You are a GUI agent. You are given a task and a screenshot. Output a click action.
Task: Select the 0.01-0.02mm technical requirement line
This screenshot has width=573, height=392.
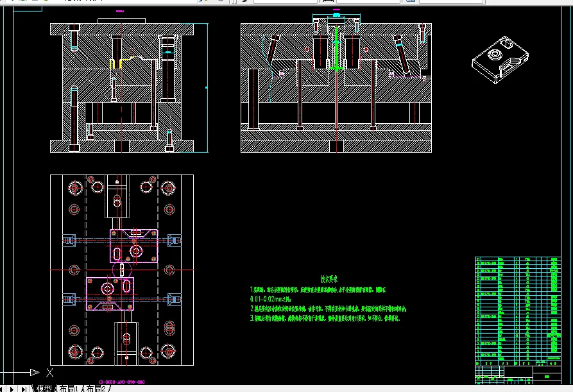(x=270, y=299)
